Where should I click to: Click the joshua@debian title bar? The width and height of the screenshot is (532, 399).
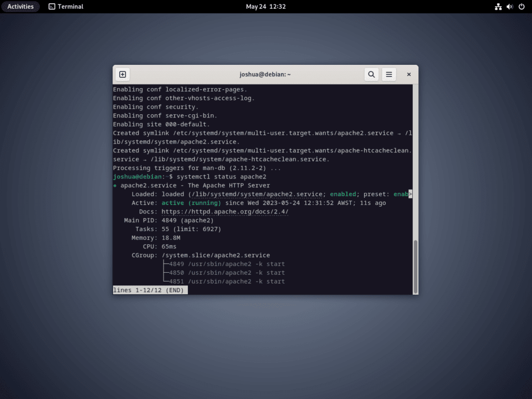265,74
